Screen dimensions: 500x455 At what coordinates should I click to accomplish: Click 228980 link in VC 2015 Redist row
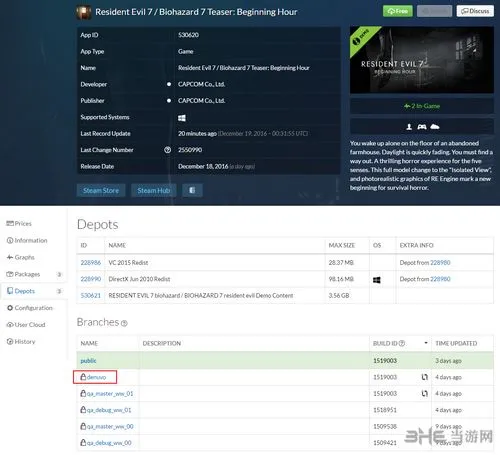pos(440,263)
